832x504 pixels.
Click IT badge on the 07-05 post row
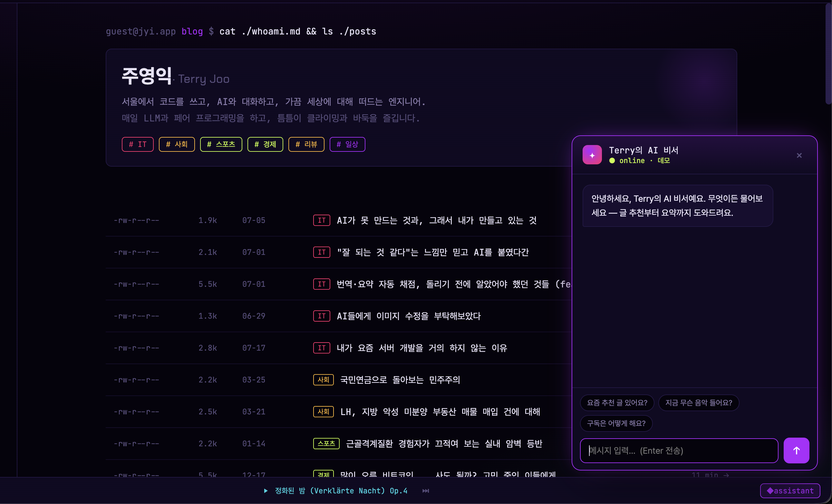click(322, 220)
